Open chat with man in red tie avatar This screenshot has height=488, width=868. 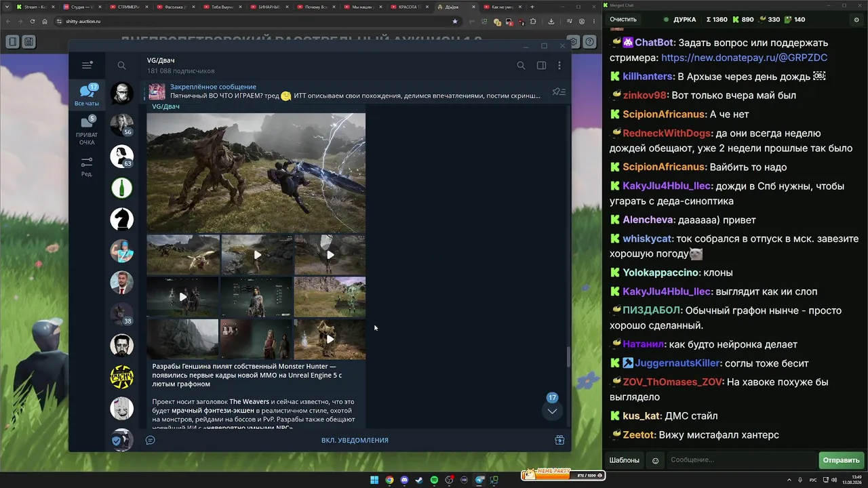(122, 282)
